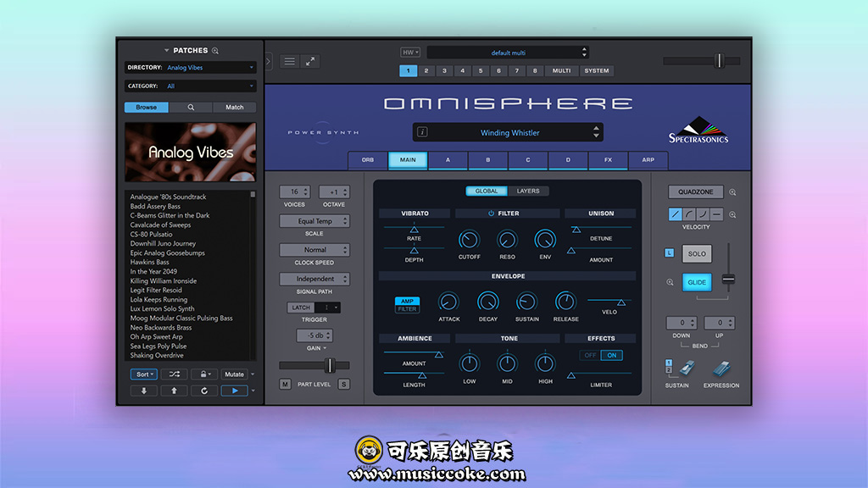The height and width of the screenshot is (488, 868).
Task: Toggle the Glide button
Action: [x=697, y=282]
